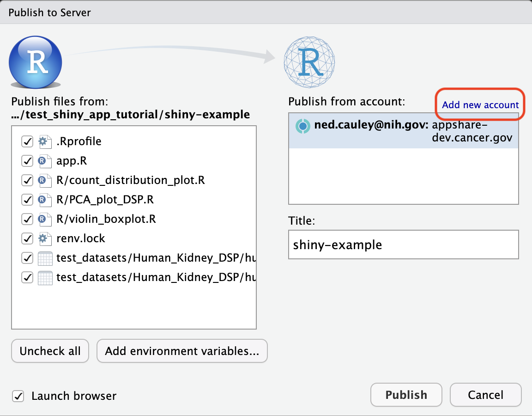Uncheck the R/violin_boxplot.R checkbox
Image resolution: width=532 pixels, height=416 pixels.
[27, 219]
